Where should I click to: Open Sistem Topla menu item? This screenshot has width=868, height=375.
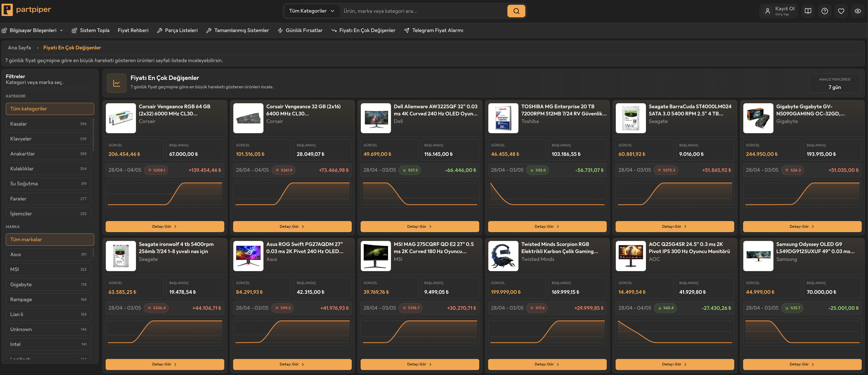(91, 30)
